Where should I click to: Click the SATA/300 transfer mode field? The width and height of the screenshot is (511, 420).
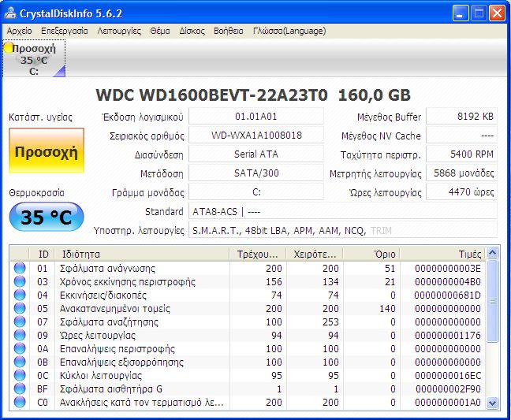256,173
